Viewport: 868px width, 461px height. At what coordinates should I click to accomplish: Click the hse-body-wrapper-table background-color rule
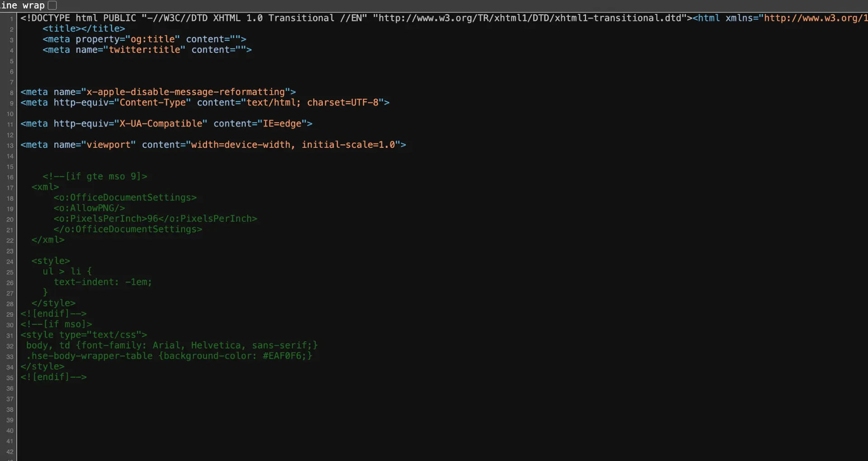tap(169, 356)
